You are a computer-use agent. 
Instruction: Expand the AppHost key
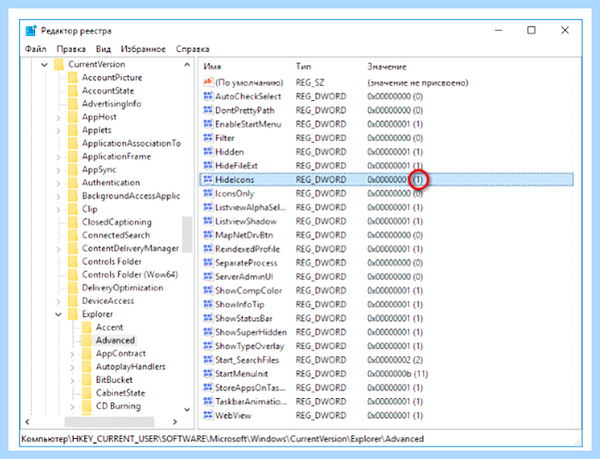pyautogui.click(x=58, y=117)
